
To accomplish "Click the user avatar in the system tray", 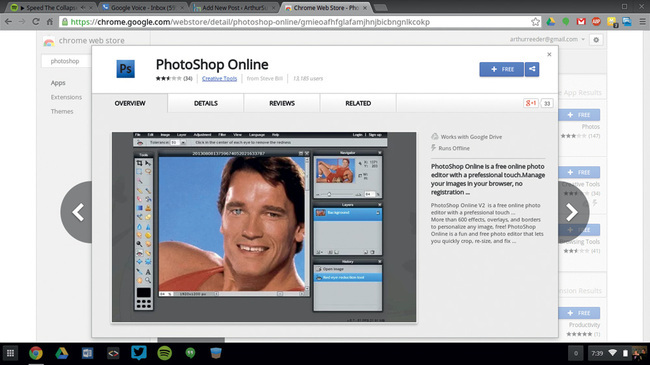I will click(639, 353).
